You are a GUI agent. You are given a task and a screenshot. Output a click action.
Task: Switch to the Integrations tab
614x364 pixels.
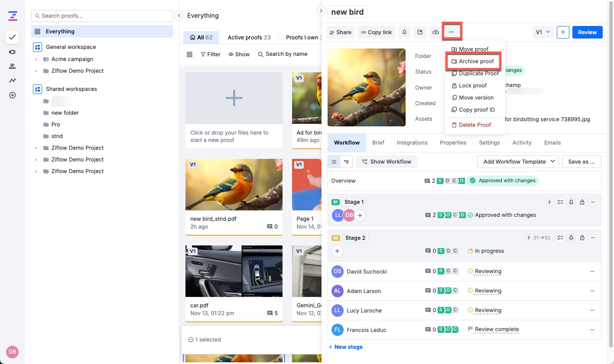412,142
